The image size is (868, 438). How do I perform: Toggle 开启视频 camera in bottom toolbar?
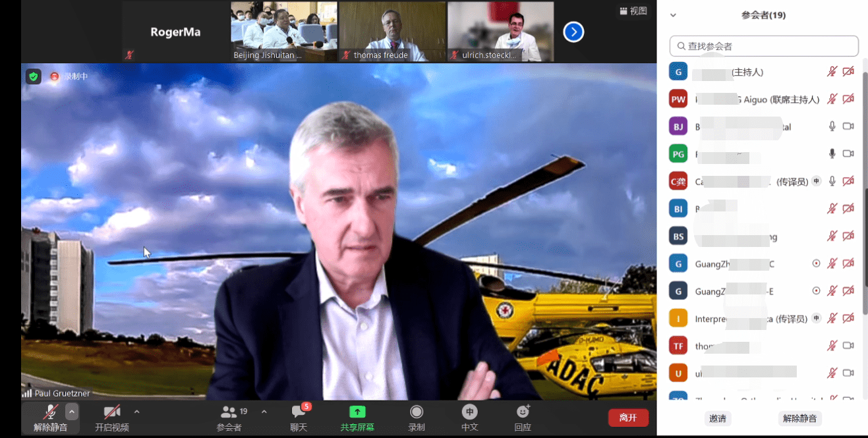click(112, 412)
